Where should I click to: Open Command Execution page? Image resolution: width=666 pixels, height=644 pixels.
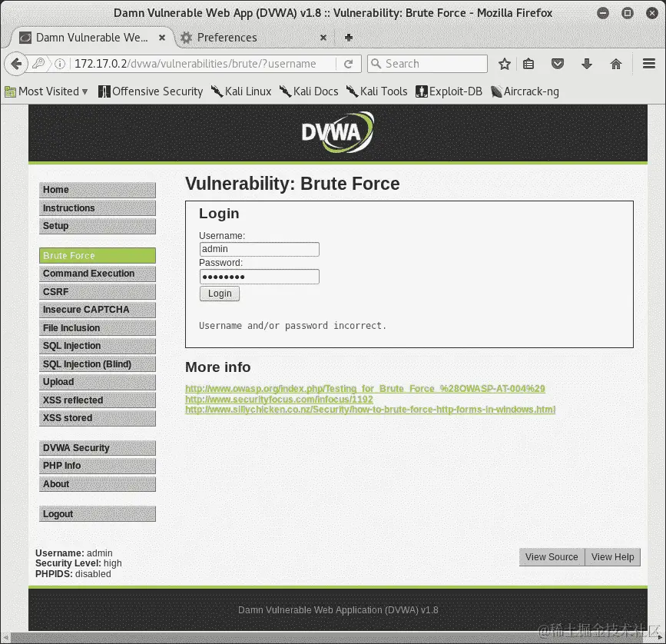tap(98, 274)
